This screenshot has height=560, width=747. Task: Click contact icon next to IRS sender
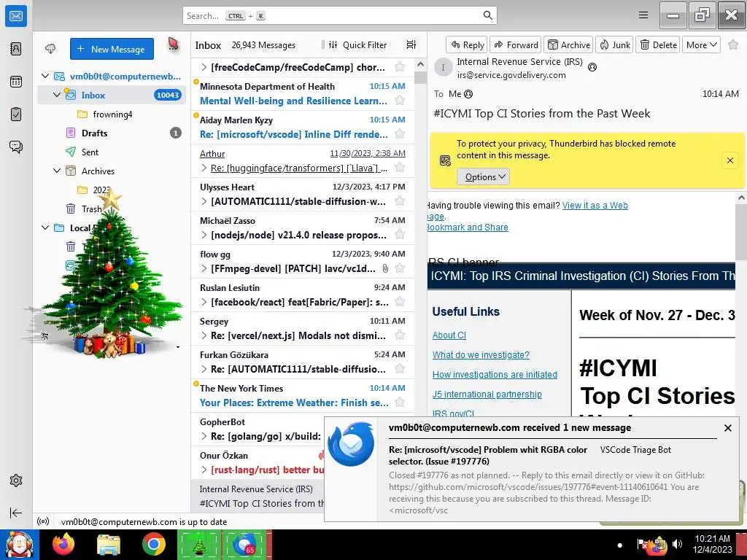pos(592,67)
